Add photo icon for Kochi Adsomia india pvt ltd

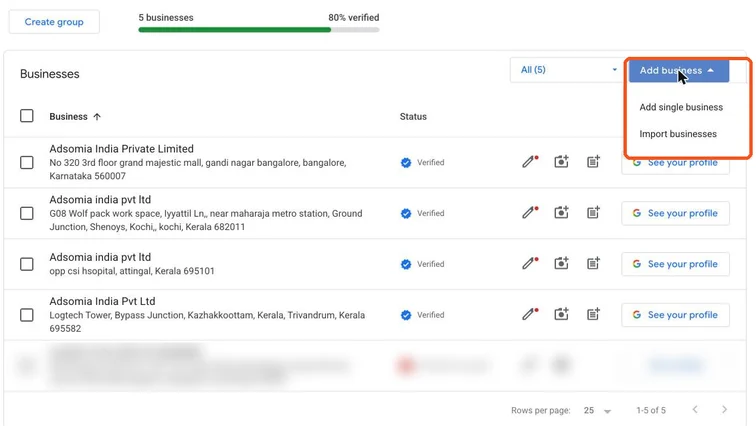pos(561,213)
